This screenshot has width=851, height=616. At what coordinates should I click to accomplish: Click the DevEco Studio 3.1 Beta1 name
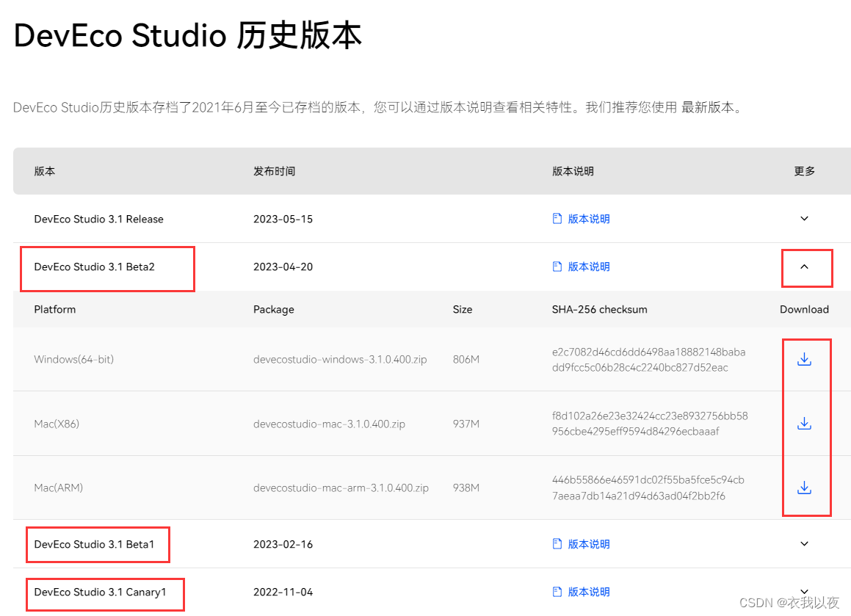[x=95, y=544]
